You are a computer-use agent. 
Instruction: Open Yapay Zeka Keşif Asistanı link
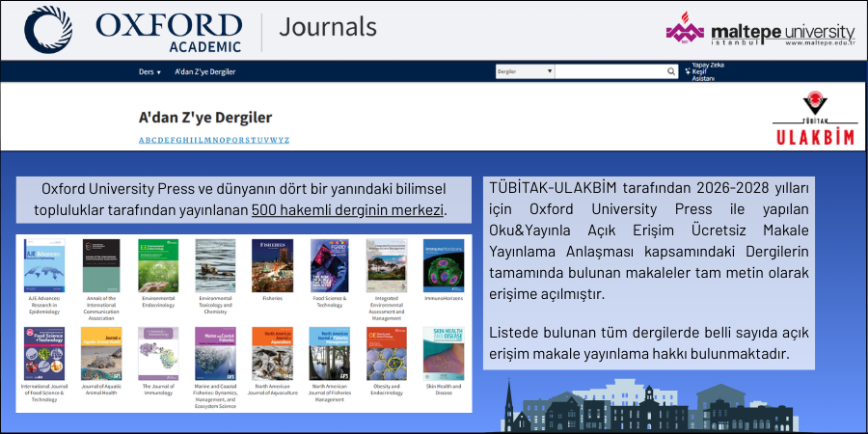tap(708, 72)
